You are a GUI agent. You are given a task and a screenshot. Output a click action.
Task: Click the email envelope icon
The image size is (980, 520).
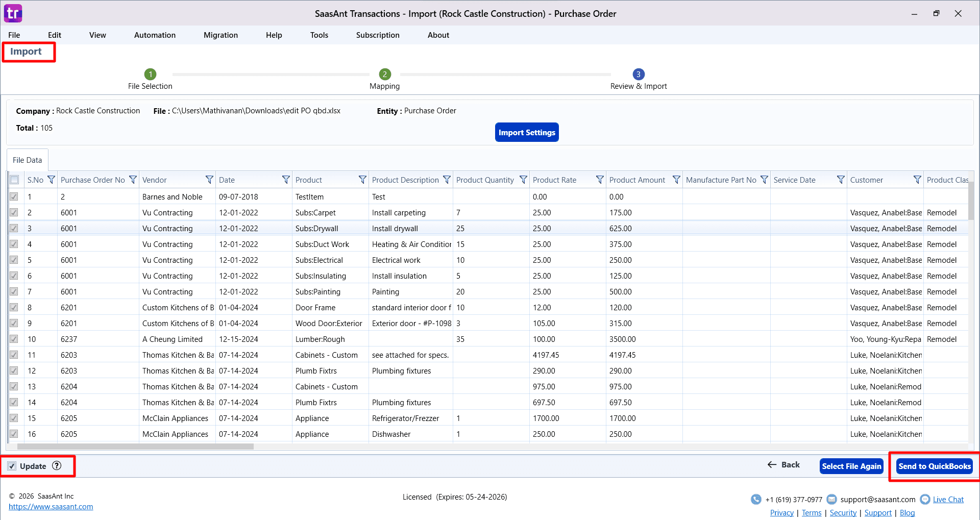tap(831, 499)
